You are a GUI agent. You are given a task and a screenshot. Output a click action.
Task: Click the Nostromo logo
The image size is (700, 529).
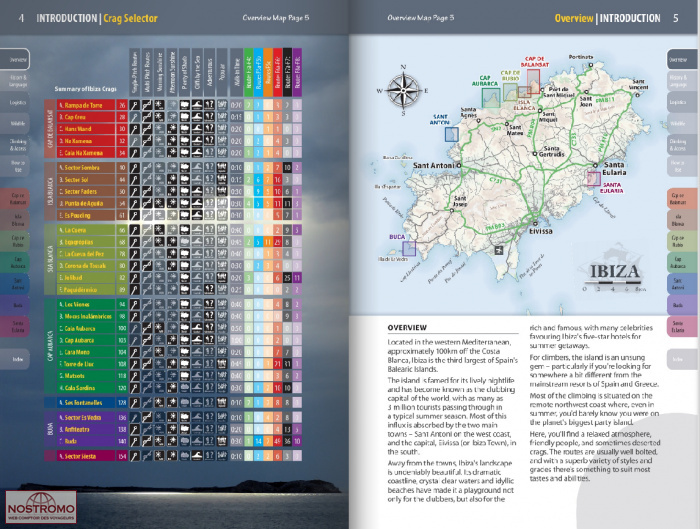(x=41, y=507)
